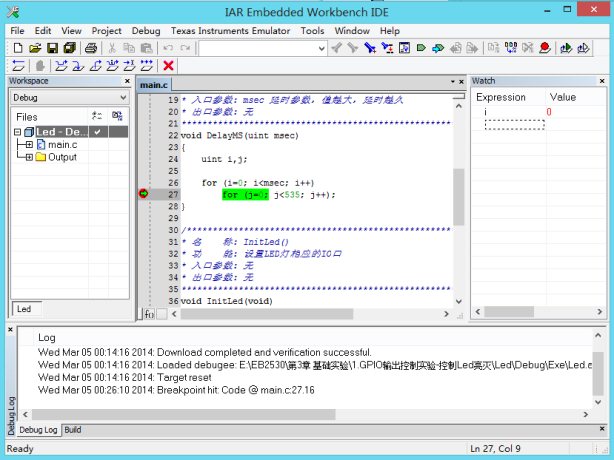Open the Project menu
614x460 pixels.
tap(106, 31)
